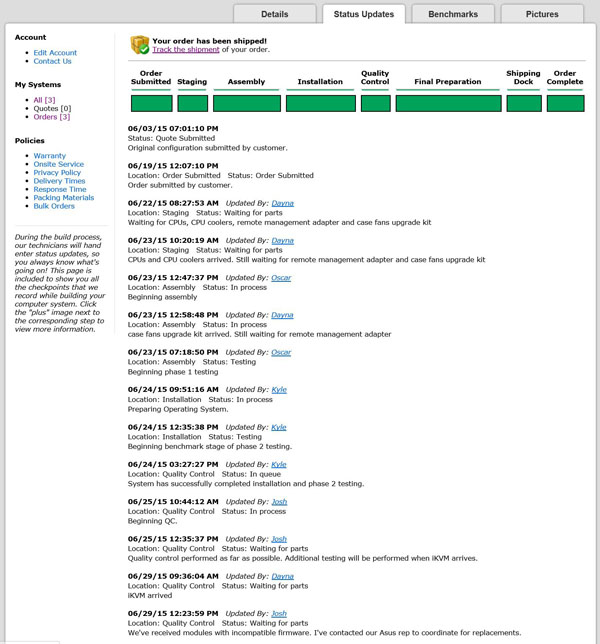
Task: Click the My Systems sidebar heading
Action: pos(38,85)
